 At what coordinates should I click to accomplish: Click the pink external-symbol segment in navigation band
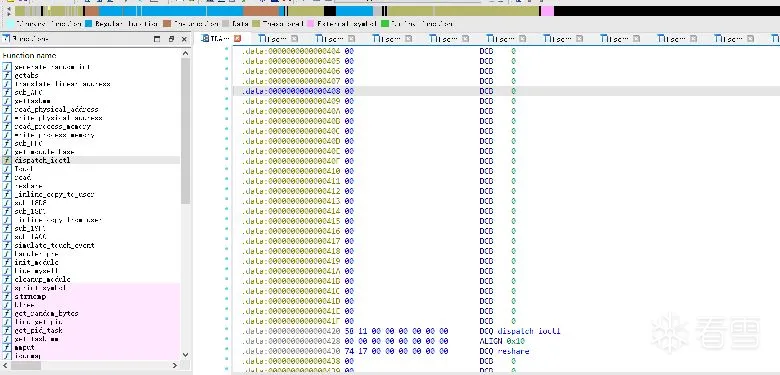tap(547, 11)
